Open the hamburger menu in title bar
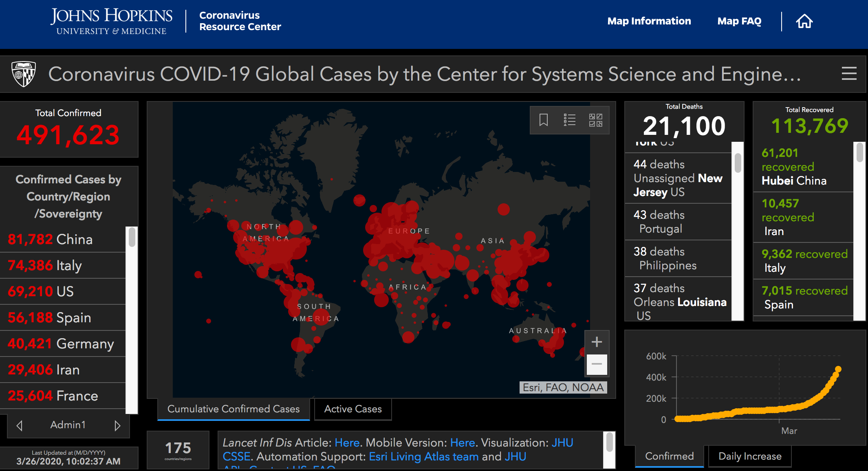 point(849,74)
